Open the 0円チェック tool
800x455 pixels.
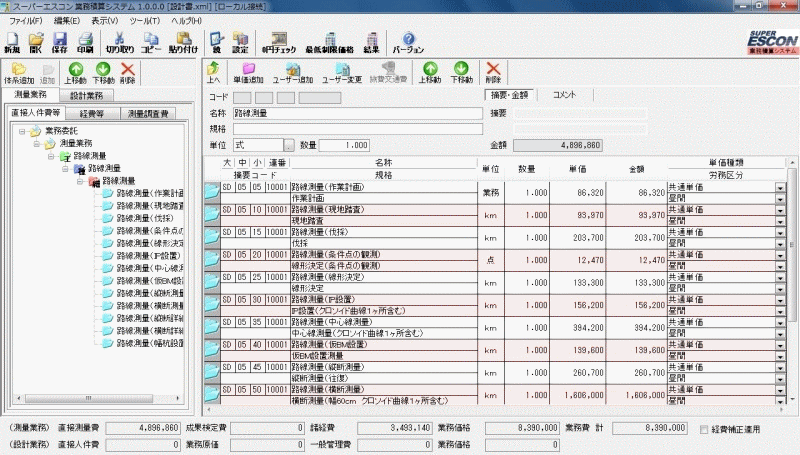(x=278, y=42)
